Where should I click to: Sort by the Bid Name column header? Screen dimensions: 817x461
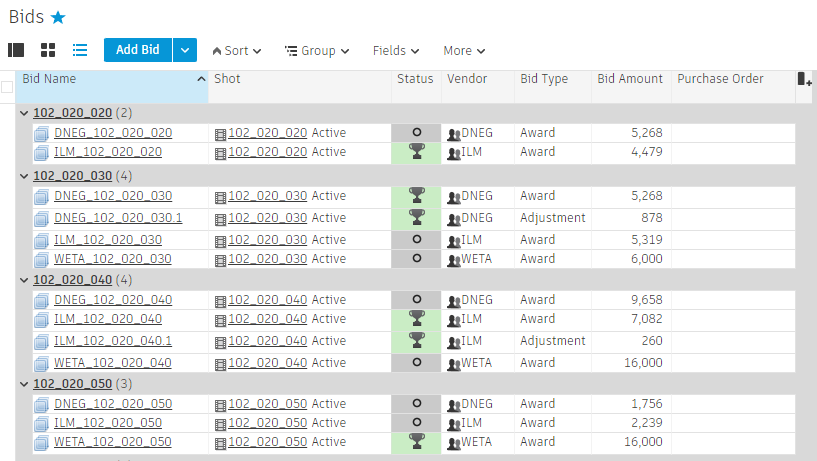point(100,79)
